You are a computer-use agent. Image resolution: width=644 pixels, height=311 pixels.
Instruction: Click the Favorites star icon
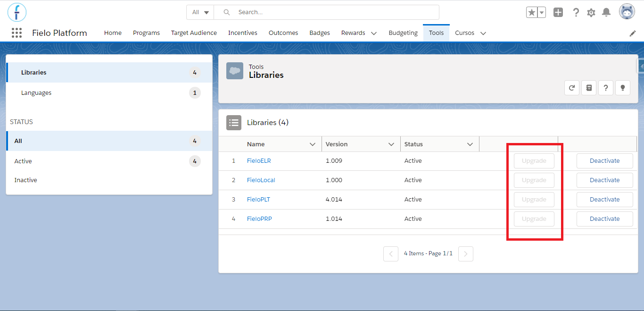pos(531,13)
